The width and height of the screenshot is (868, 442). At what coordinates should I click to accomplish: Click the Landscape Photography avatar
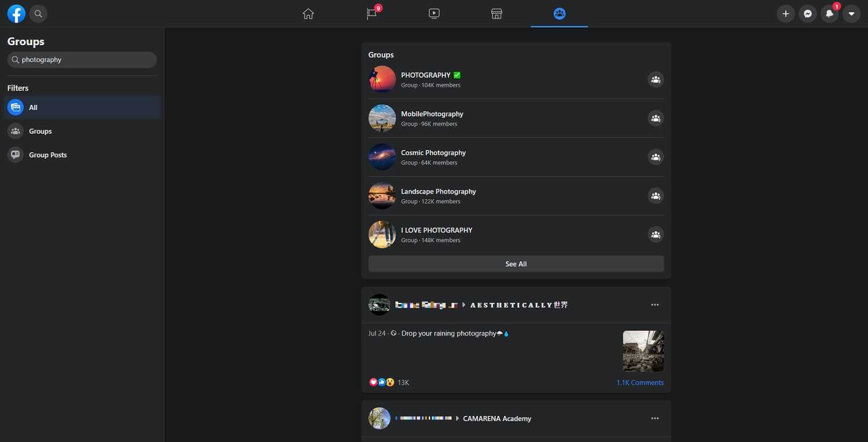382,196
